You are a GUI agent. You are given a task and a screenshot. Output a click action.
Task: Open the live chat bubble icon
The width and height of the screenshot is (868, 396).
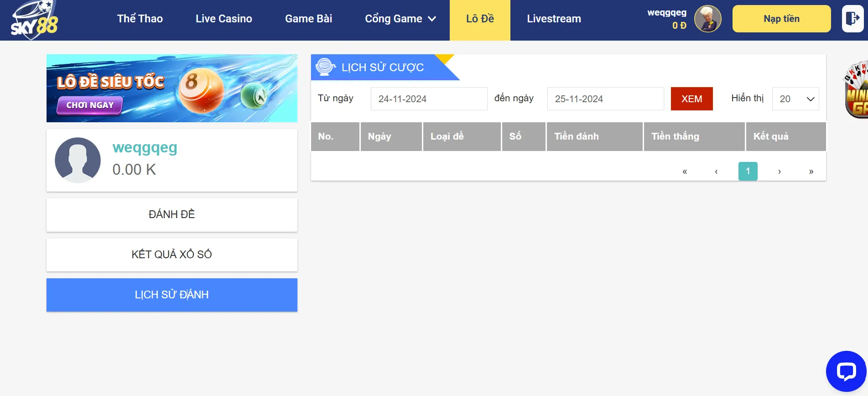846,371
